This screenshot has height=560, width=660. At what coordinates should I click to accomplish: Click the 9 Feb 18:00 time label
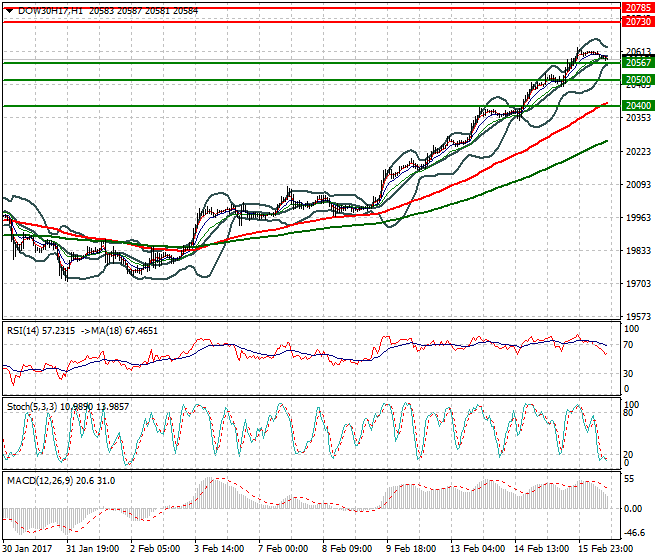tap(411, 549)
